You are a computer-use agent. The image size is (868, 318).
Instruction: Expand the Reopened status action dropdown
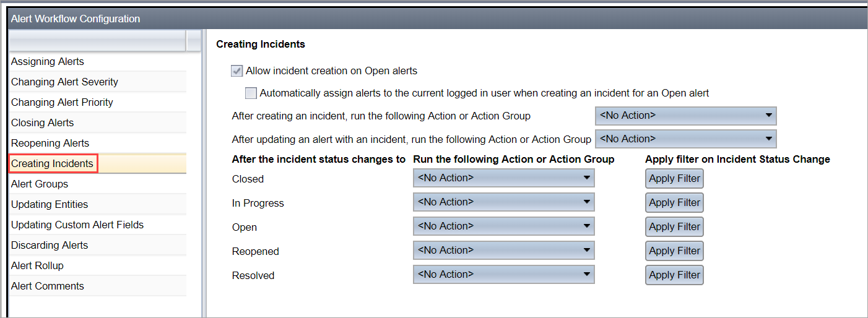pyautogui.click(x=504, y=251)
